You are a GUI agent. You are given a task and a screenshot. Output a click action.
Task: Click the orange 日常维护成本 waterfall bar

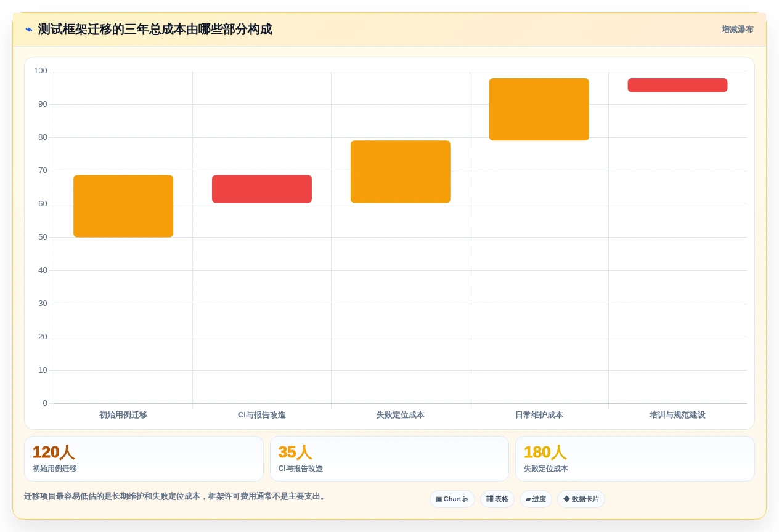coord(539,110)
